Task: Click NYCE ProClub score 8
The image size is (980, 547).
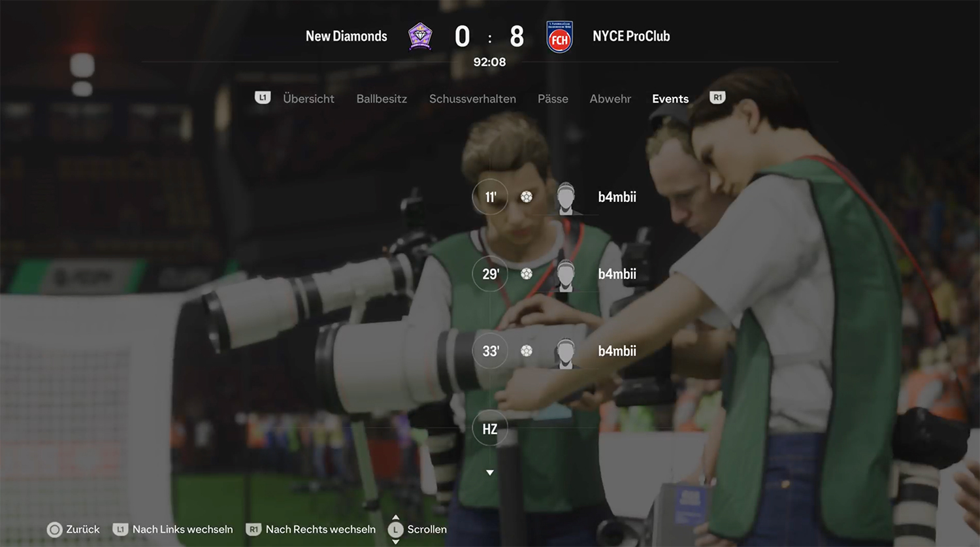Action: [517, 37]
